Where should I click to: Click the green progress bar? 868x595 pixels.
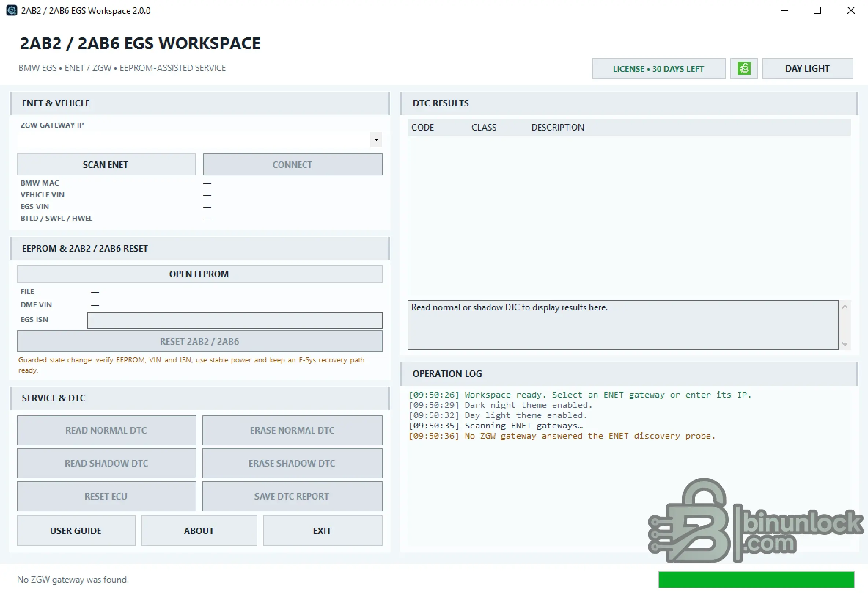756,580
